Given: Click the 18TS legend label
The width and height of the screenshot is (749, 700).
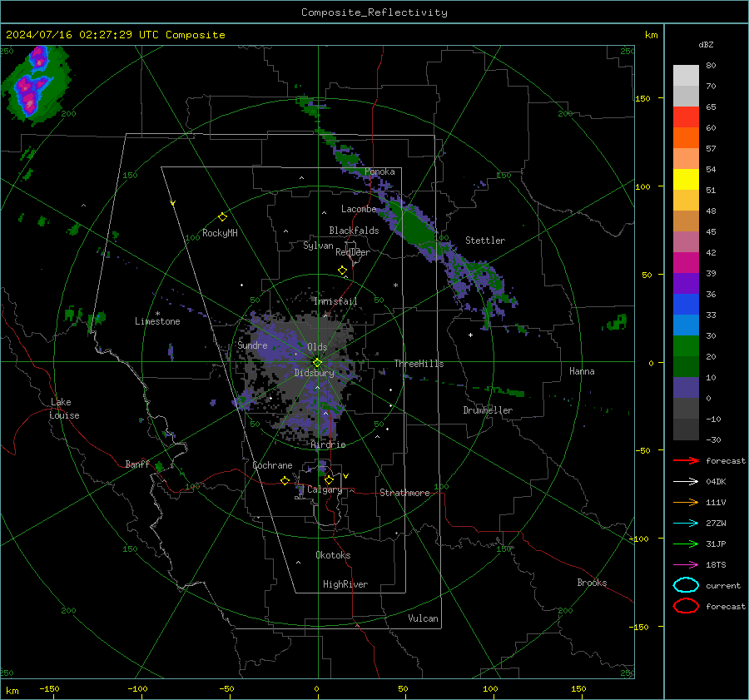Looking at the screenshot, I should [716, 565].
